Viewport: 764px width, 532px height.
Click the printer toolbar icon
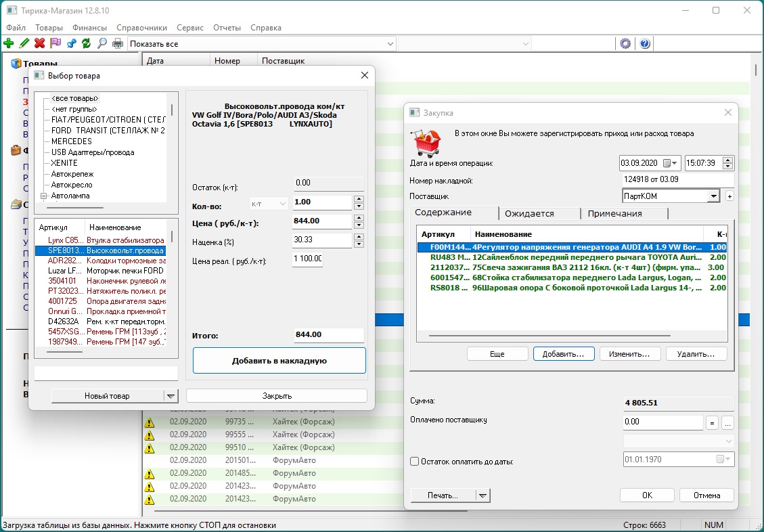point(118,43)
